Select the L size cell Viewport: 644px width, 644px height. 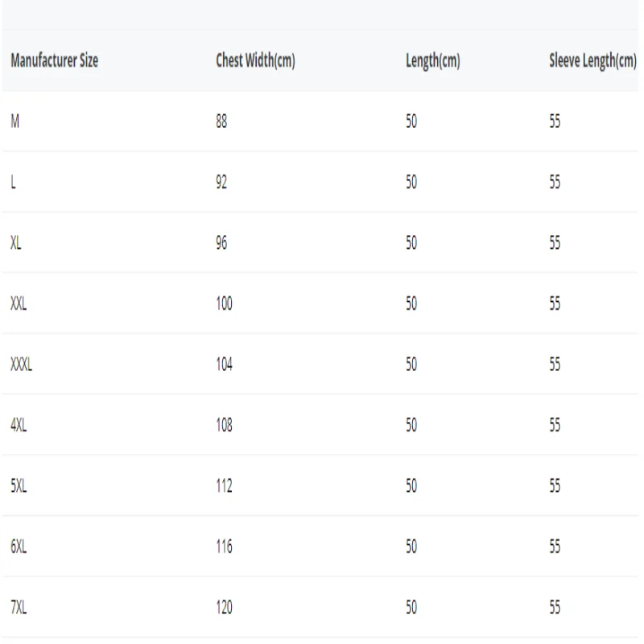tap(13, 183)
